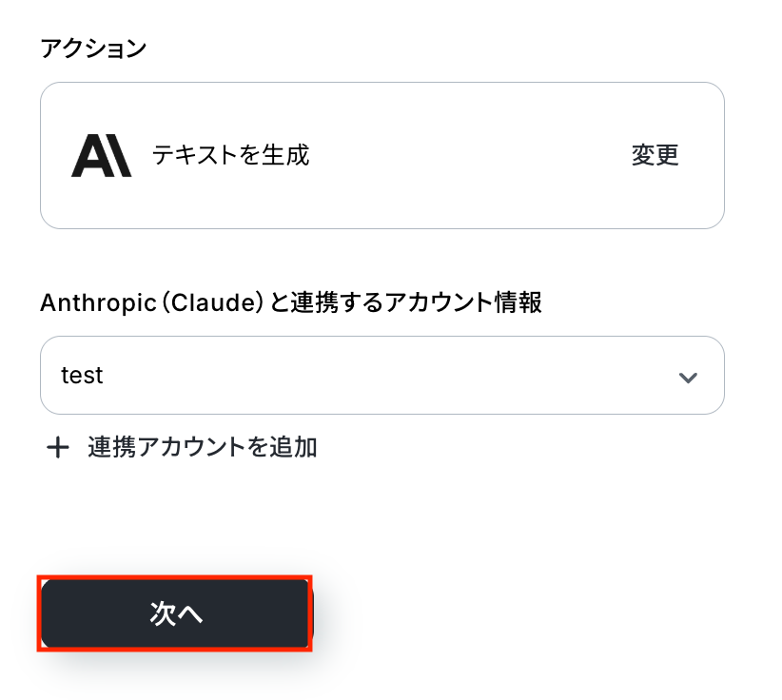
Task: Click the plus icon to add account
Action: click(x=58, y=447)
